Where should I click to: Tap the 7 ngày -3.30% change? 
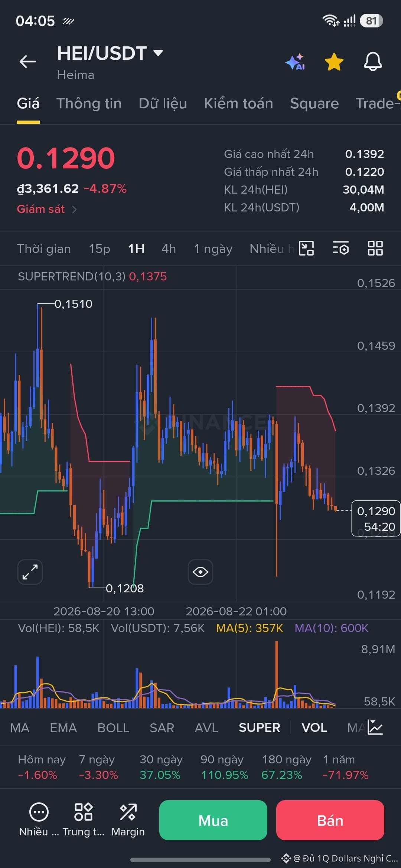[x=98, y=767]
